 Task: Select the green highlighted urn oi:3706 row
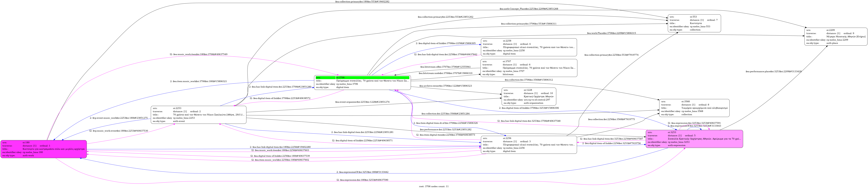click(362, 78)
